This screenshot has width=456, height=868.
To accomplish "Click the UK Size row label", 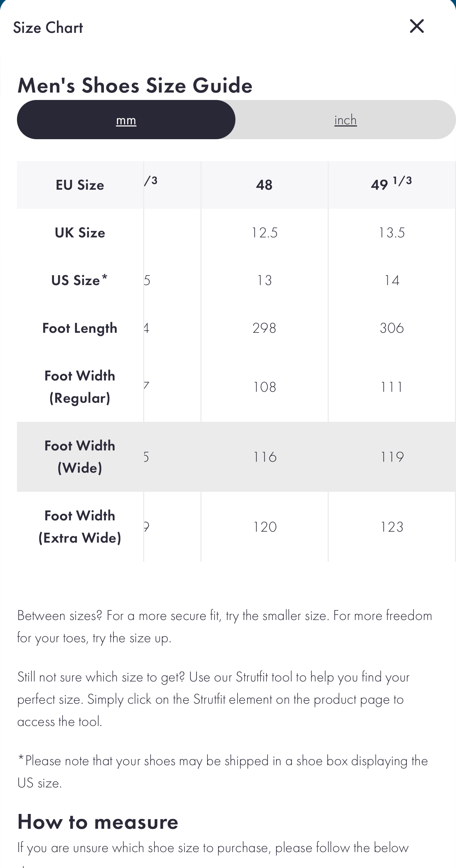I will [80, 233].
